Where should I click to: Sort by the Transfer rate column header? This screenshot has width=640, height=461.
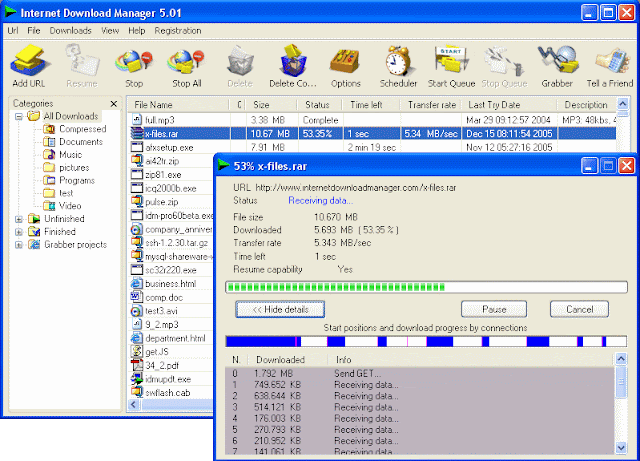click(431, 105)
